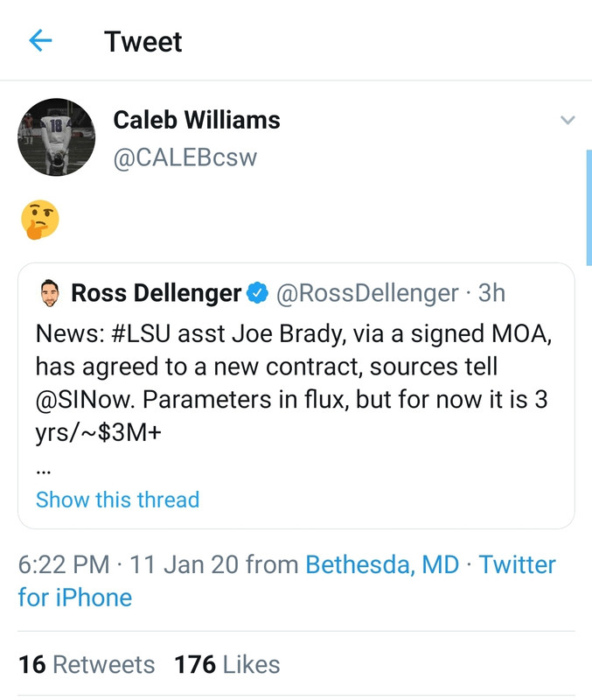Viewport: 592px width, 700px height.
Task: Open the quoted tweet text body
Action: click(x=289, y=385)
